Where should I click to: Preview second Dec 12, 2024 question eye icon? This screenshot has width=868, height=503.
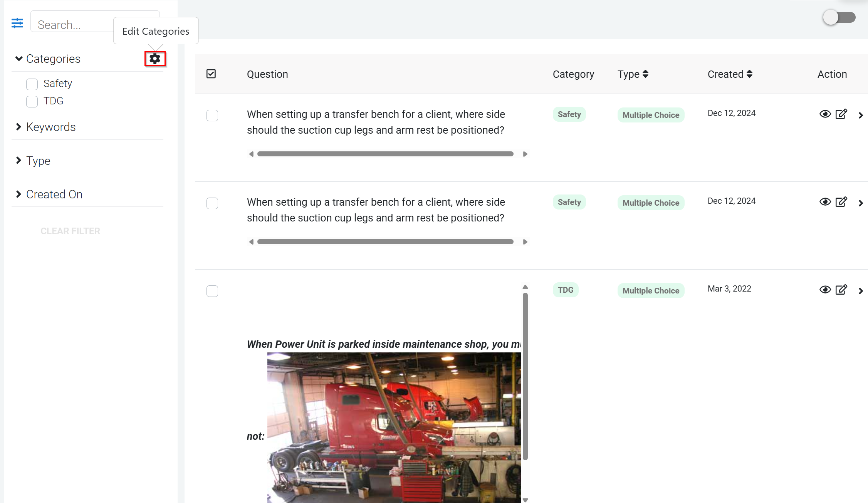(825, 202)
